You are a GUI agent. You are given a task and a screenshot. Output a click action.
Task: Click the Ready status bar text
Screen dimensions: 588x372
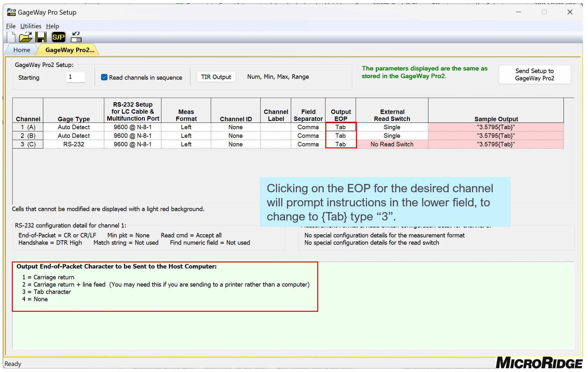tap(13, 364)
